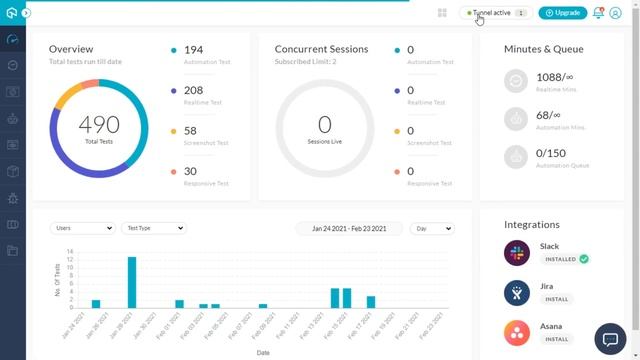Open the Test Type dropdown
Image resolution: width=640 pixels, height=360 pixels.
[x=154, y=228]
